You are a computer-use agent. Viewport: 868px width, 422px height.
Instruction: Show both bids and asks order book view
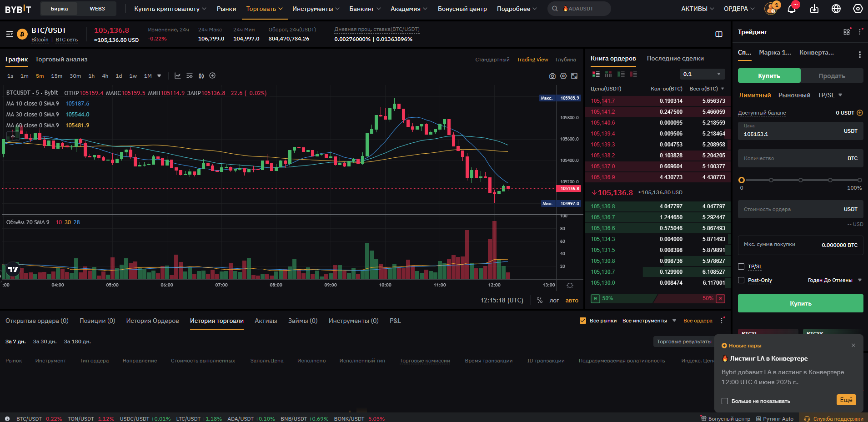[596, 74]
